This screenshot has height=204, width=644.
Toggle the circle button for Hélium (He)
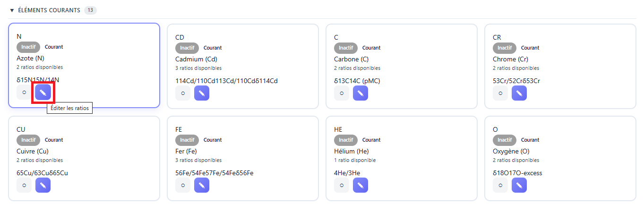(x=342, y=185)
